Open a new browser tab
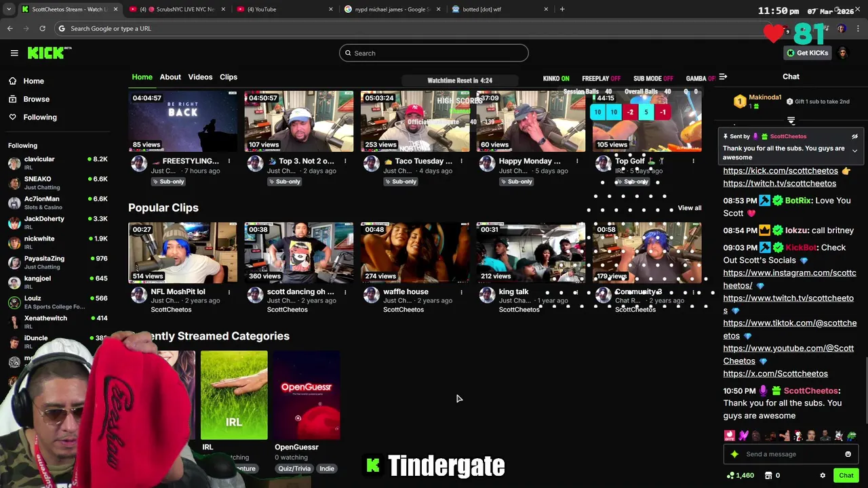 point(562,9)
